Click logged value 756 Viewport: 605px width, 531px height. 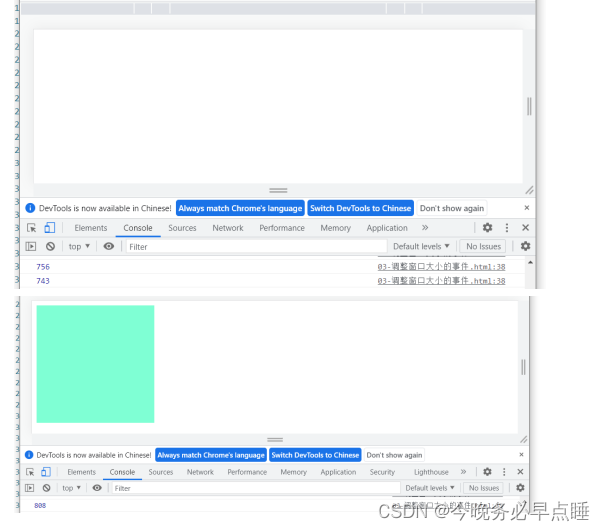pyautogui.click(x=43, y=267)
